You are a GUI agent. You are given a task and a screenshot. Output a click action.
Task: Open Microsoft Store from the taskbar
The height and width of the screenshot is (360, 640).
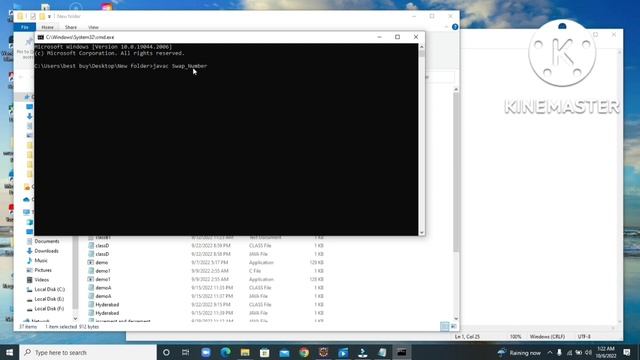(x=264, y=352)
